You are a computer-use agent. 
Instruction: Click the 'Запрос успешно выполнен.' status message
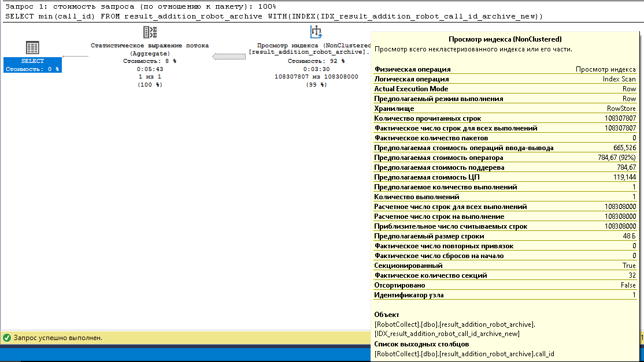[58, 337]
